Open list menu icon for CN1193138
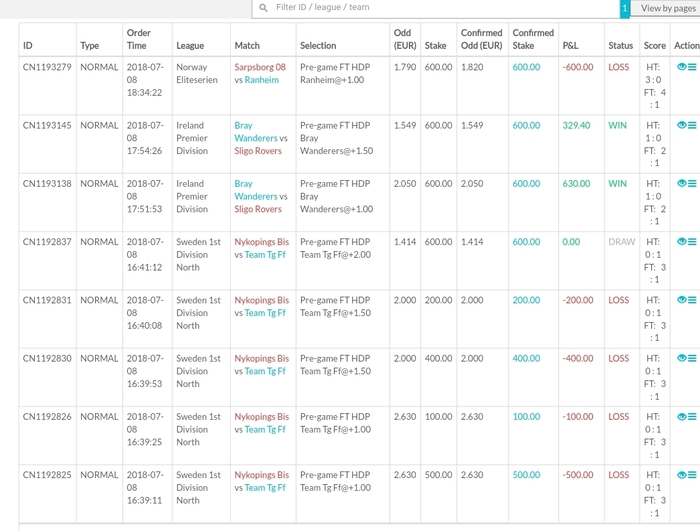The width and height of the screenshot is (700, 531). (692, 183)
